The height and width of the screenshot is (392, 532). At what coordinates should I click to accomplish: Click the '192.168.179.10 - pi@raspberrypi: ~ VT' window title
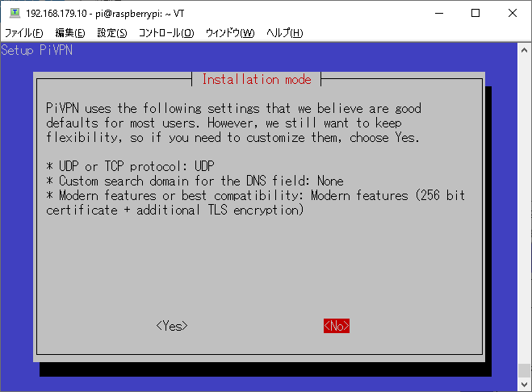105,13
